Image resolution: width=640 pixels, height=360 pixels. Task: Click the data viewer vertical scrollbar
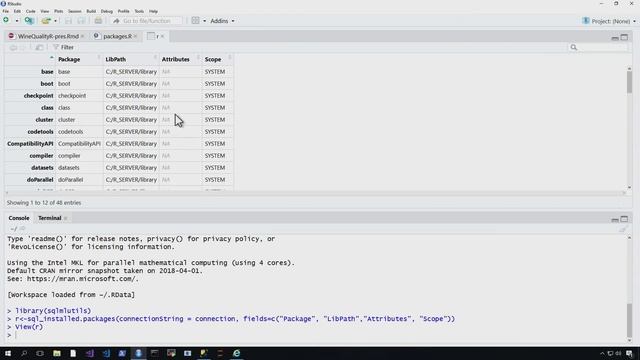[x=629, y=82]
